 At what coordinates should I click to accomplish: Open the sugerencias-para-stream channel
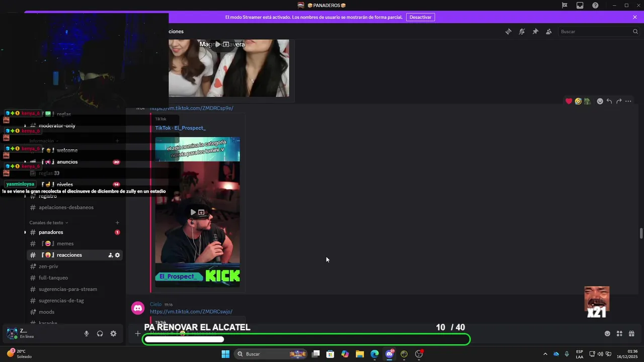pos(74,289)
